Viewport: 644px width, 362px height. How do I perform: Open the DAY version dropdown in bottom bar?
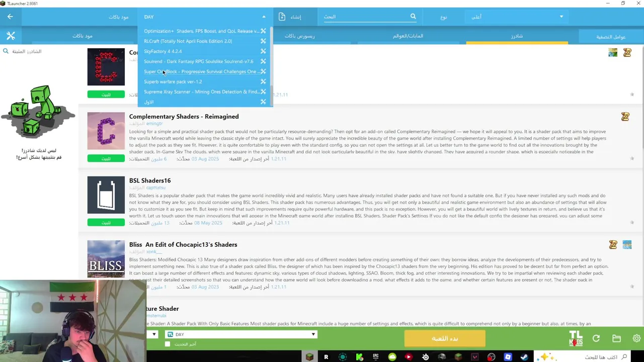point(242,334)
